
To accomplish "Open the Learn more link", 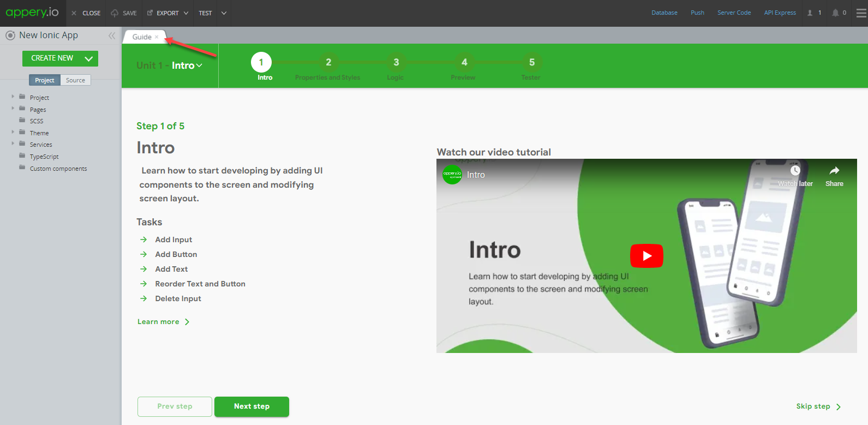I will point(163,322).
